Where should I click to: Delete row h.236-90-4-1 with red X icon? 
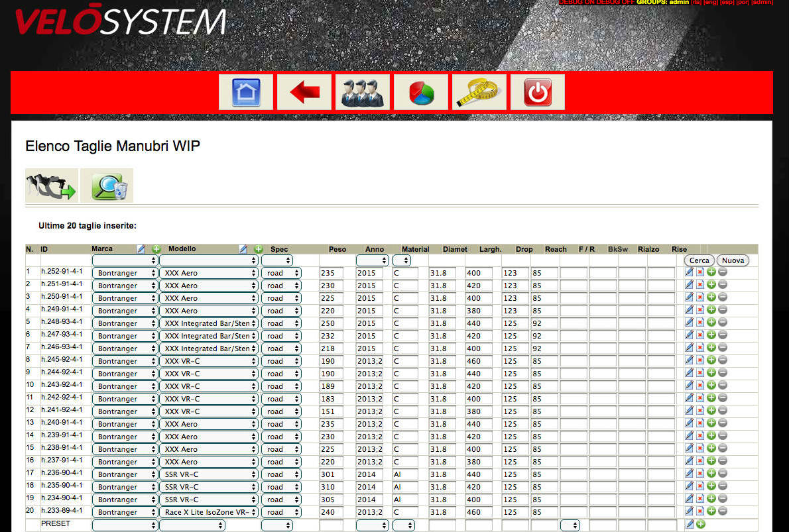[700, 473]
